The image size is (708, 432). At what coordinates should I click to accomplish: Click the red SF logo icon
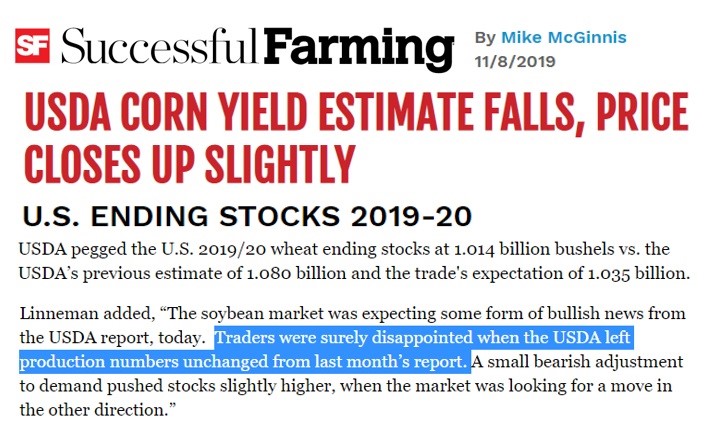click(32, 45)
